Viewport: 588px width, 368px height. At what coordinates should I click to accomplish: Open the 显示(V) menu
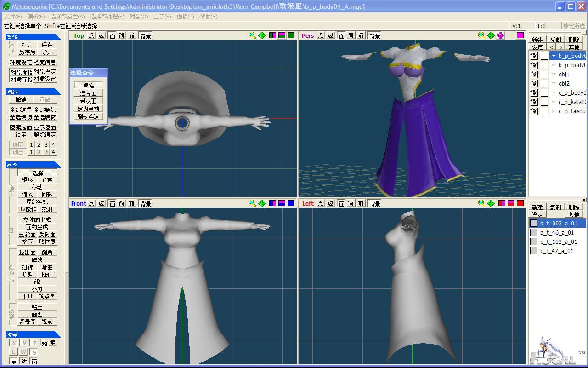tap(162, 17)
